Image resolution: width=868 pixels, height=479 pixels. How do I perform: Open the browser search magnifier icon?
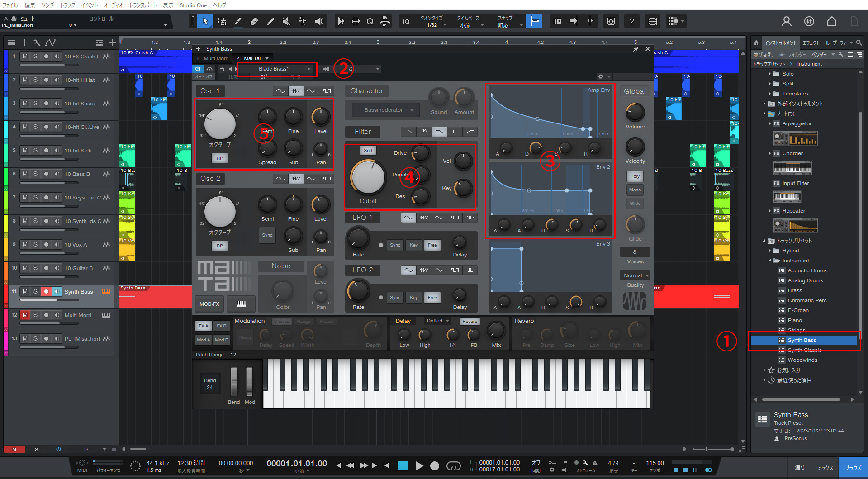[x=859, y=43]
